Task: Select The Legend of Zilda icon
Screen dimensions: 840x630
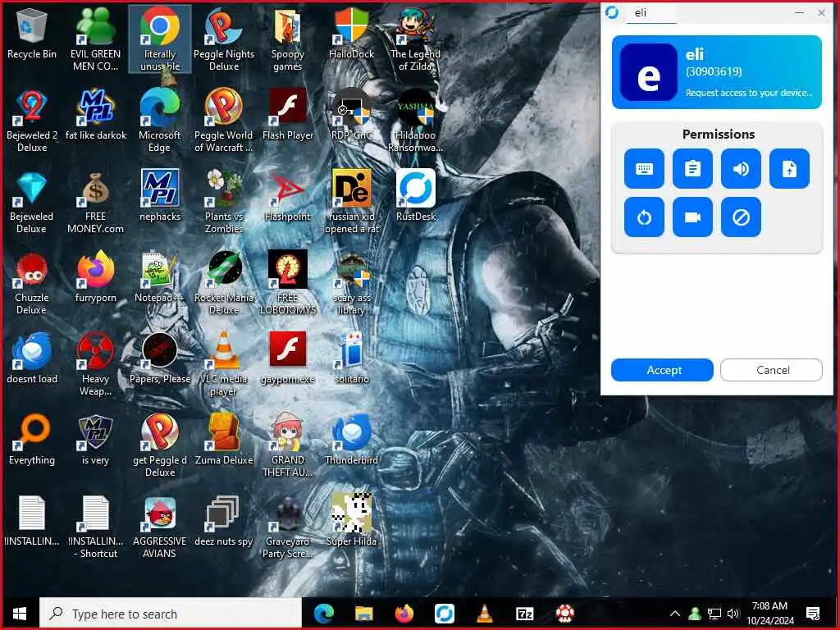Action: [415, 40]
